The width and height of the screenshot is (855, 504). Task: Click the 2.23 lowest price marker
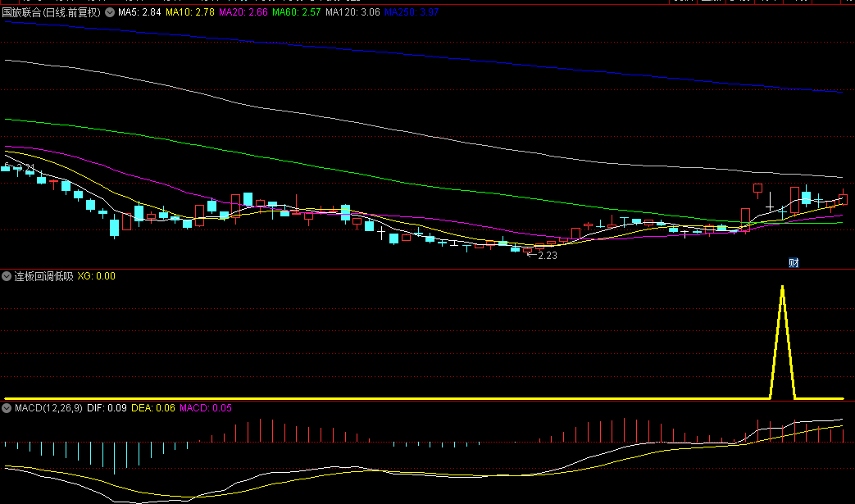(x=547, y=256)
